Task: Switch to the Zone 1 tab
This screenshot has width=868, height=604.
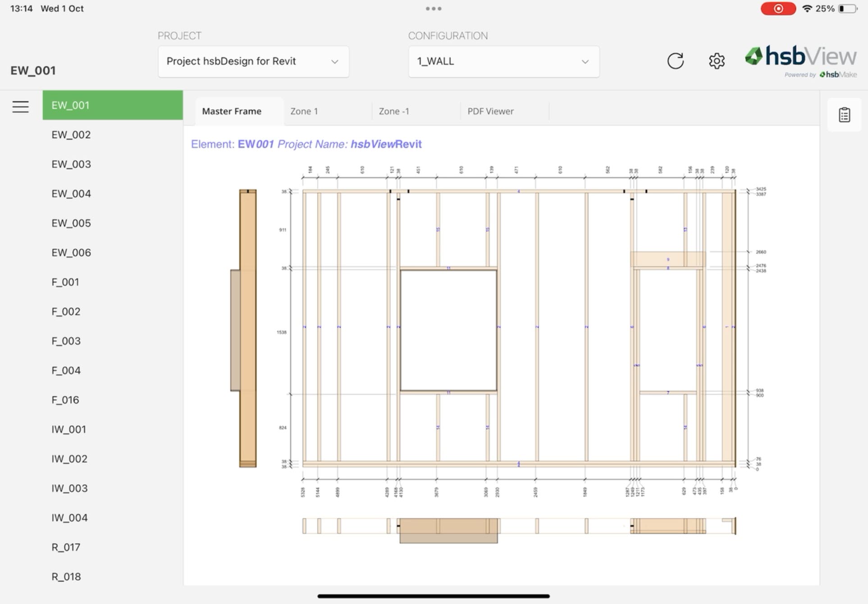Action: 304,111
